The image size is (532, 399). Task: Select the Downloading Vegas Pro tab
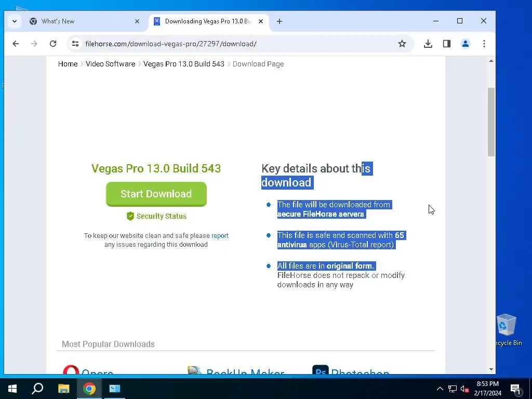(208, 21)
